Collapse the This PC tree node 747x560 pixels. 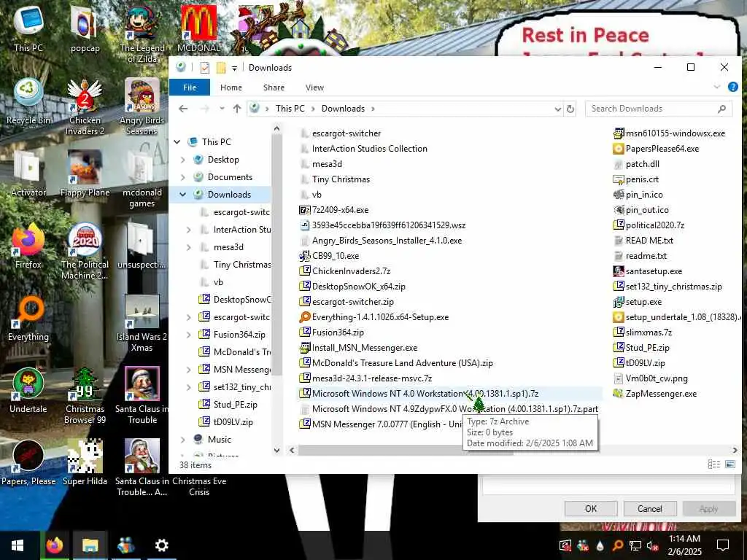177,142
